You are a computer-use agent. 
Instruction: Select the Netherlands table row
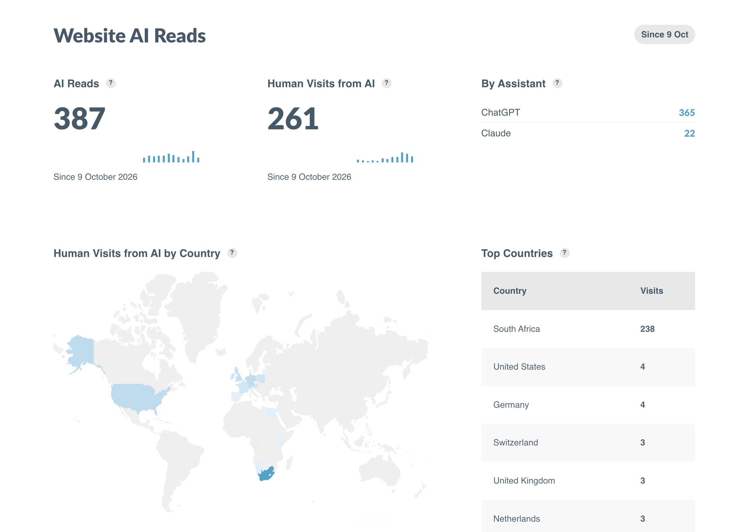588,516
